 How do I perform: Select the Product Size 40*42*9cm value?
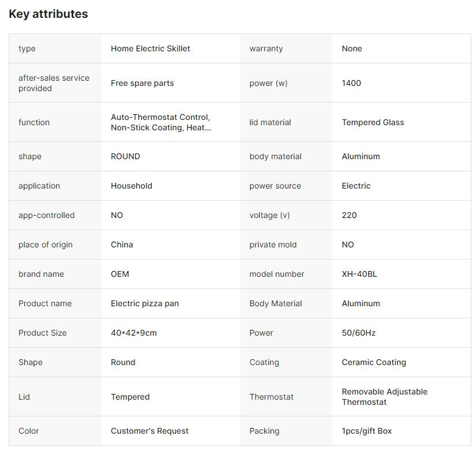coord(134,333)
